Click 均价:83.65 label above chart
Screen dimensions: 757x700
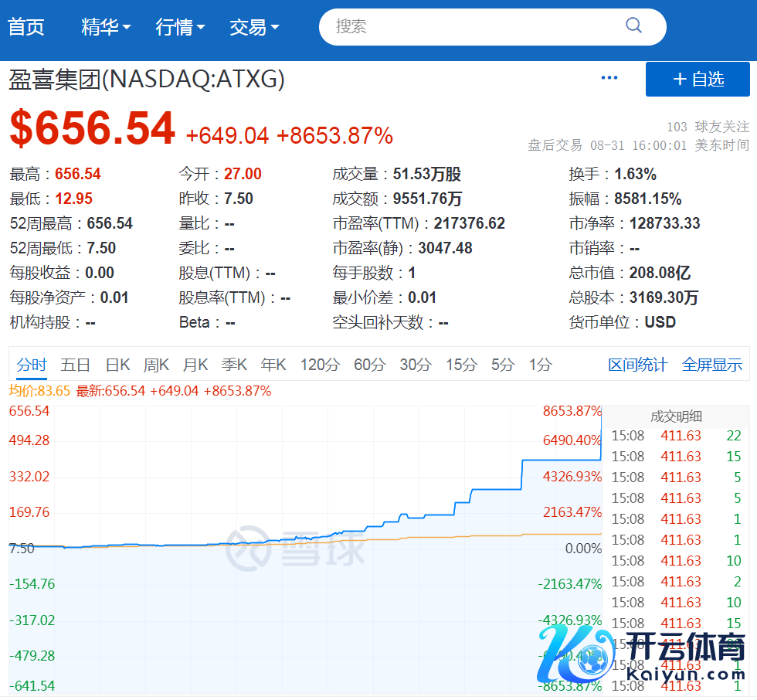coord(39,390)
